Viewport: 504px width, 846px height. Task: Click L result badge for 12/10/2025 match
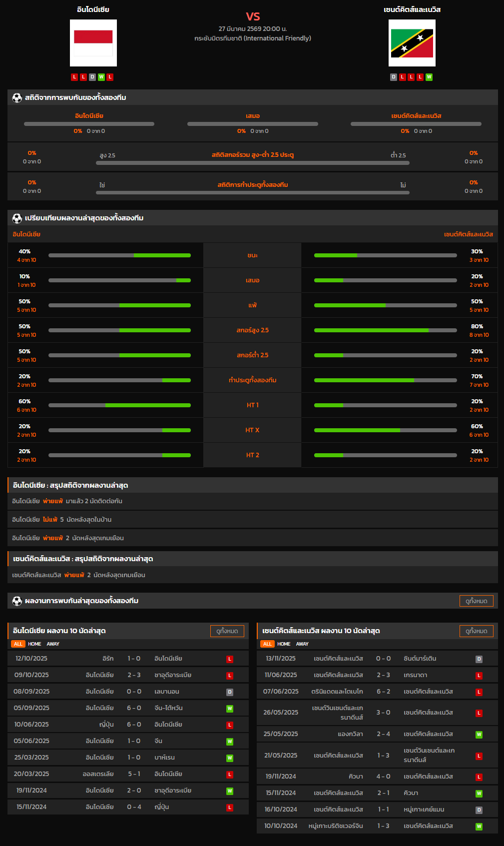point(230,659)
